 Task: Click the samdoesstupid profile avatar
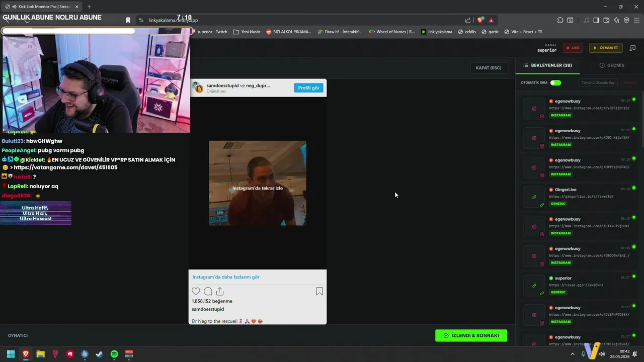199,88
